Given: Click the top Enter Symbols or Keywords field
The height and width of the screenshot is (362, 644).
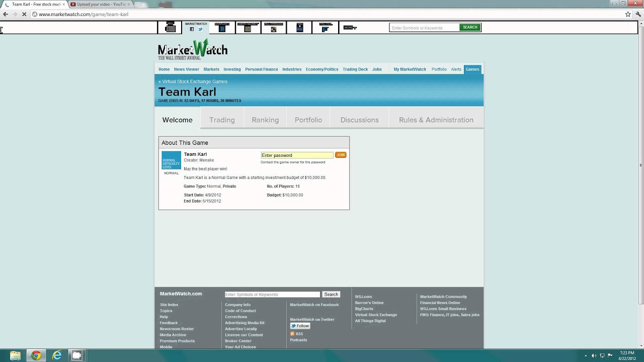Looking at the screenshot, I should (x=424, y=28).
